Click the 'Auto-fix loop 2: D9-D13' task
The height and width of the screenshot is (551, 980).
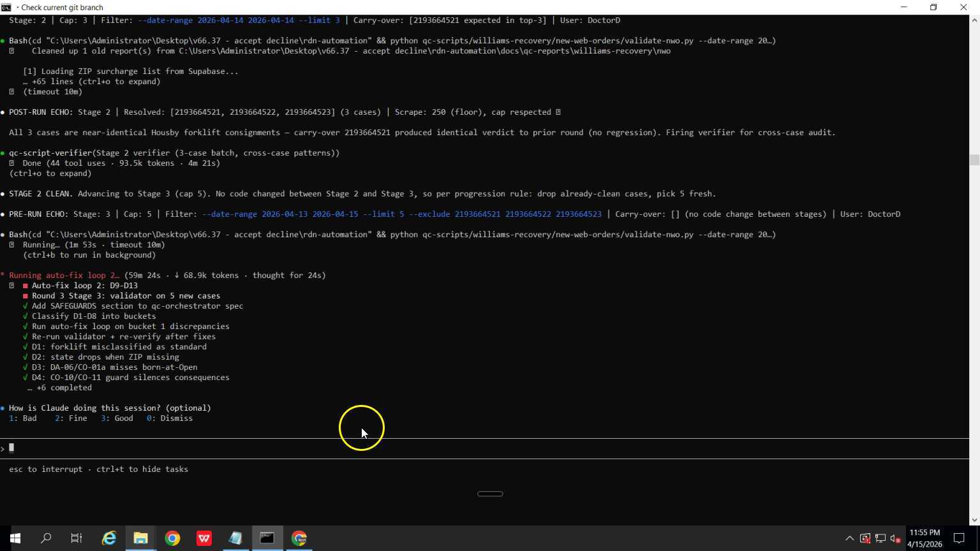click(85, 286)
